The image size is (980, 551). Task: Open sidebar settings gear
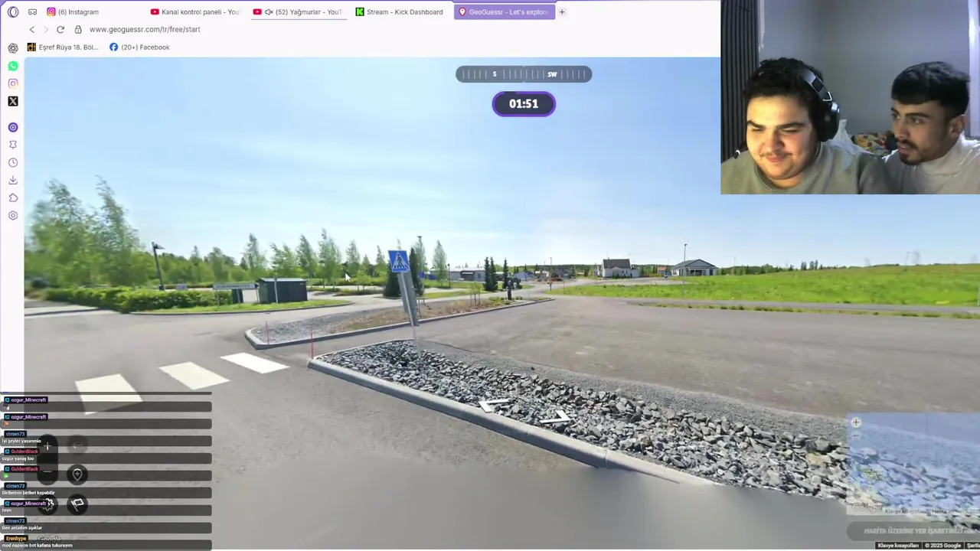pos(13,215)
